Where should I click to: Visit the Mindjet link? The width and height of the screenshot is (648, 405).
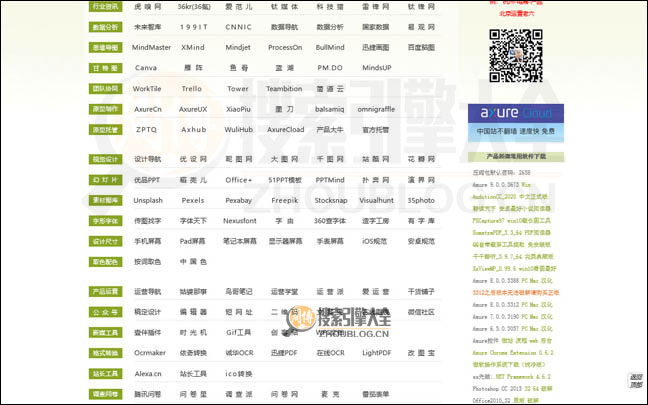pyautogui.click(x=238, y=48)
